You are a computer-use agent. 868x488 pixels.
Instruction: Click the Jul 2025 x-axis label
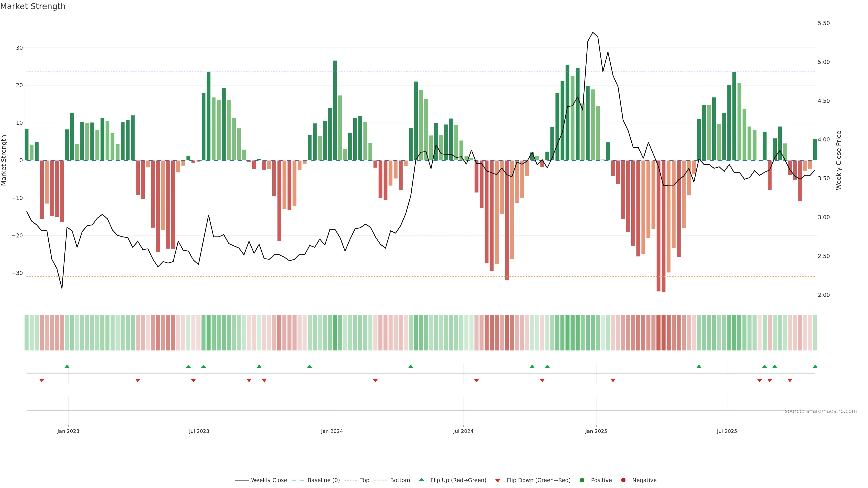(x=726, y=431)
